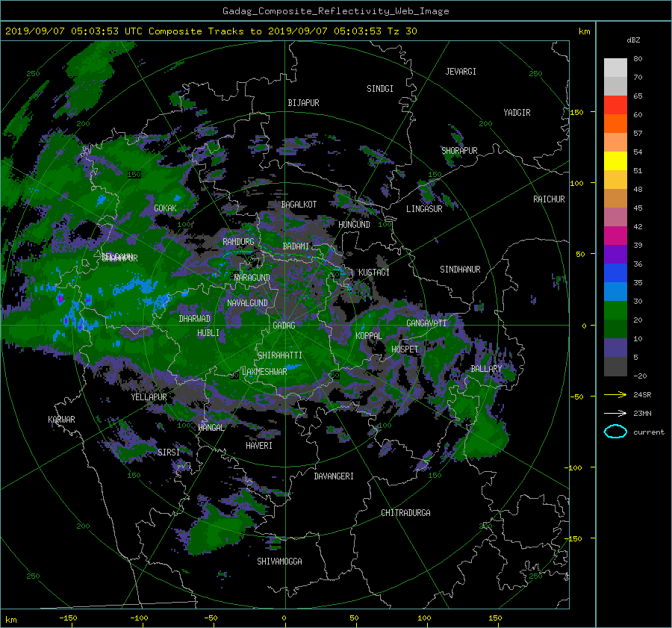Click the SHIRAHATTI city label
The image size is (672, 628).
coord(280,355)
